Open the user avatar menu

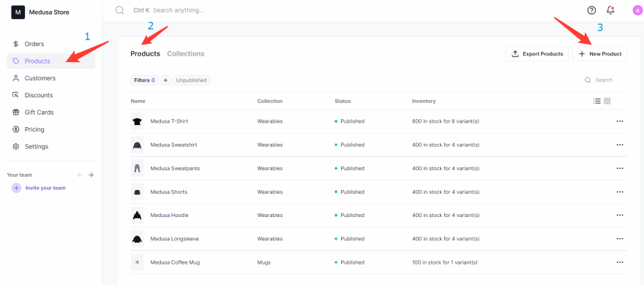pyautogui.click(x=637, y=11)
